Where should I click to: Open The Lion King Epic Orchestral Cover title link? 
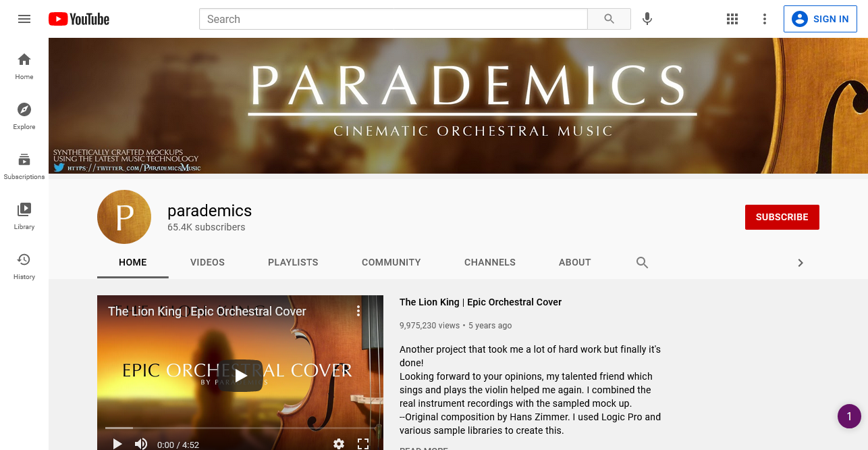tap(481, 302)
